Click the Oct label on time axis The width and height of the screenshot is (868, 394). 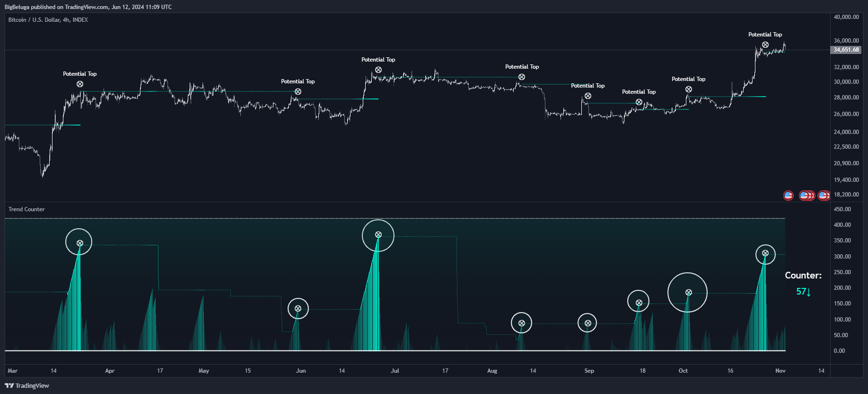tap(683, 371)
